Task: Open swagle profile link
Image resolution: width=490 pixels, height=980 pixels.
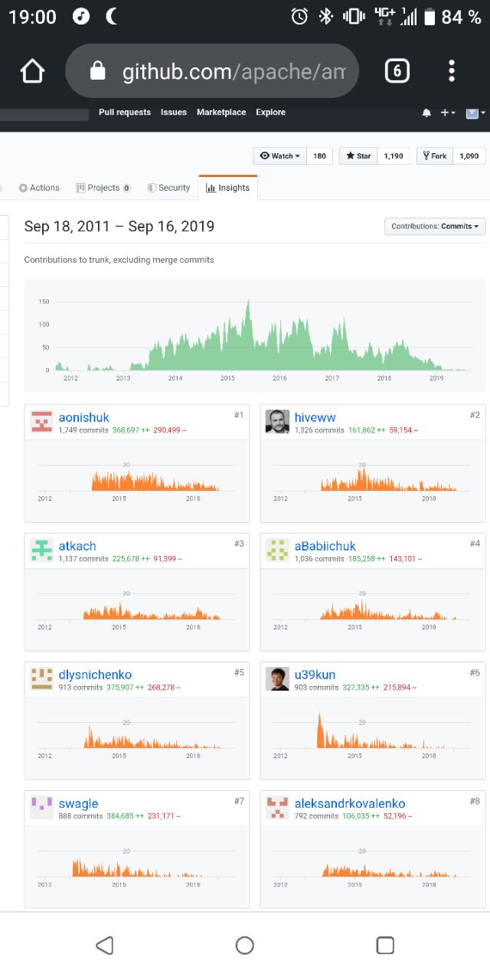Action: pos(78,803)
